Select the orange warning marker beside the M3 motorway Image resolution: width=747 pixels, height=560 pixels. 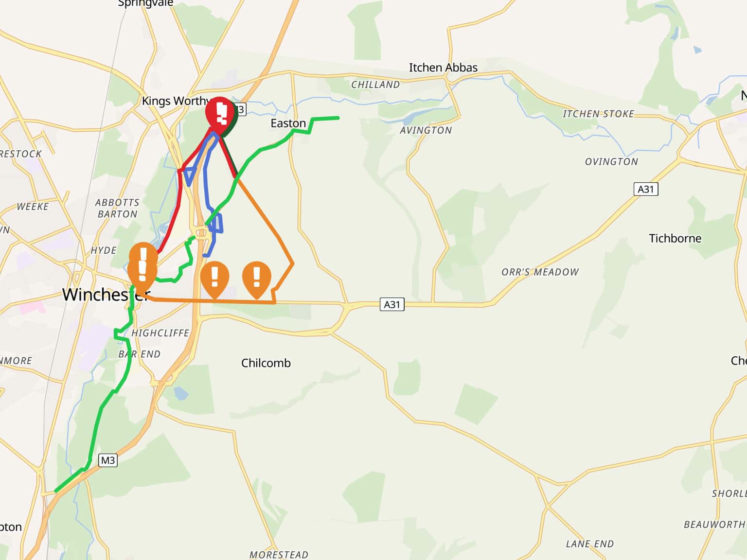tap(215, 280)
